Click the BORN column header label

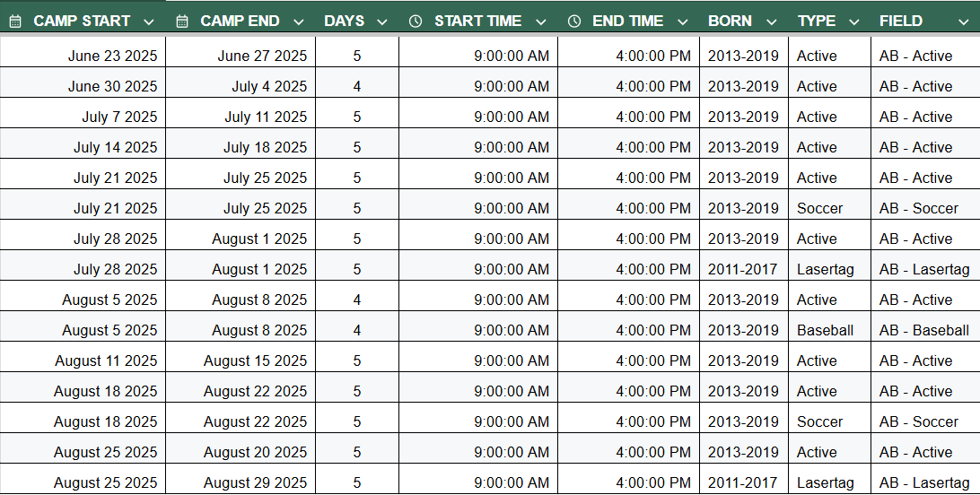point(730,22)
